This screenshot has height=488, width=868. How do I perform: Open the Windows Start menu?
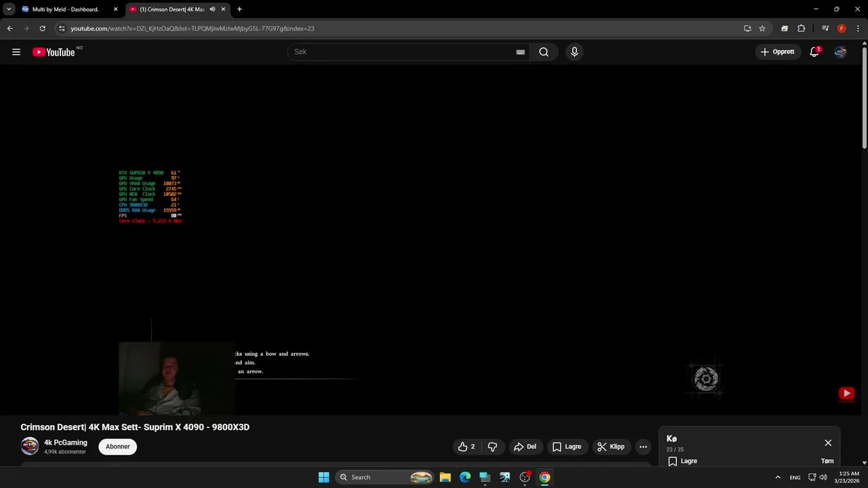coord(323,477)
